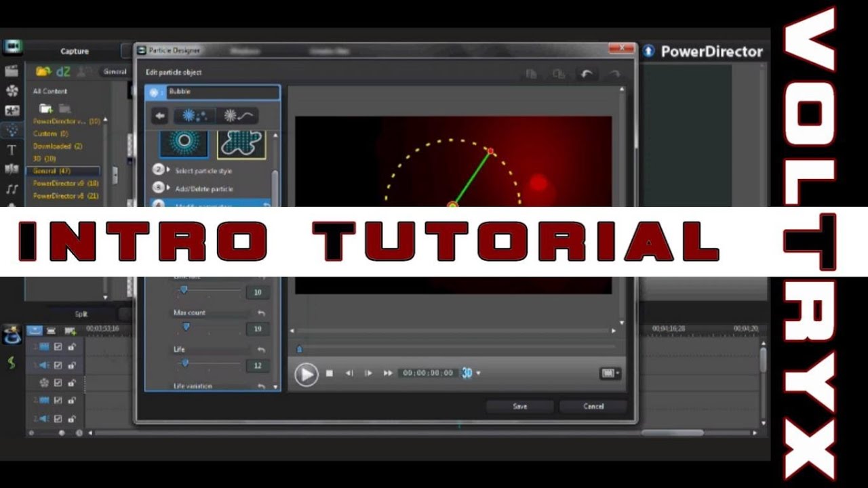Open the preview display options dropdown
868x488 pixels.
click(x=610, y=373)
